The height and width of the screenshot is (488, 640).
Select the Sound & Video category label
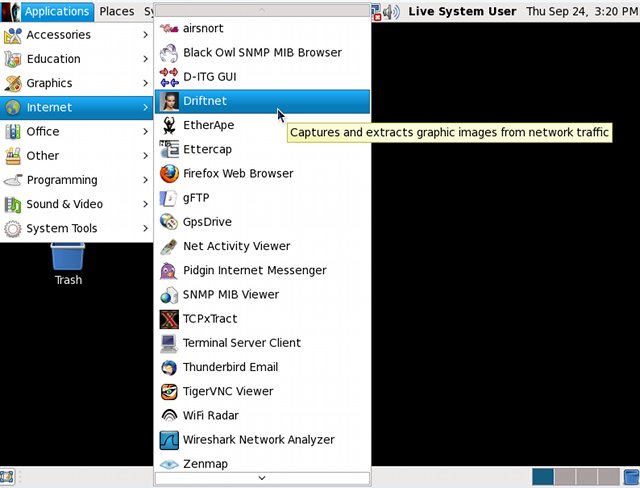tap(64, 204)
